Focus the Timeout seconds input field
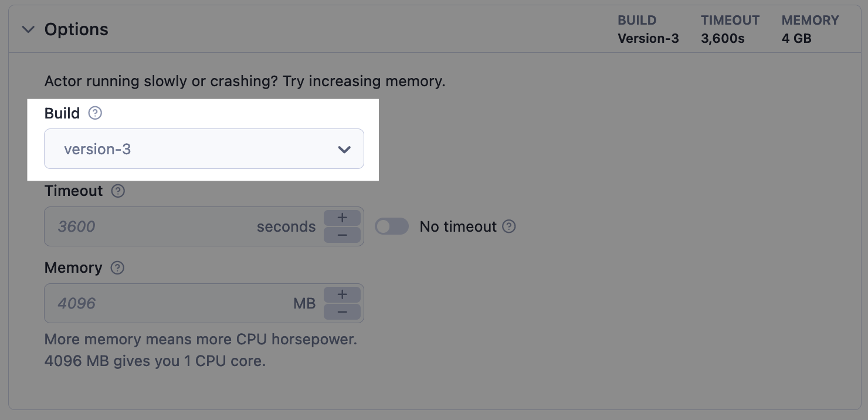868x420 pixels. click(x=152, y=226)
